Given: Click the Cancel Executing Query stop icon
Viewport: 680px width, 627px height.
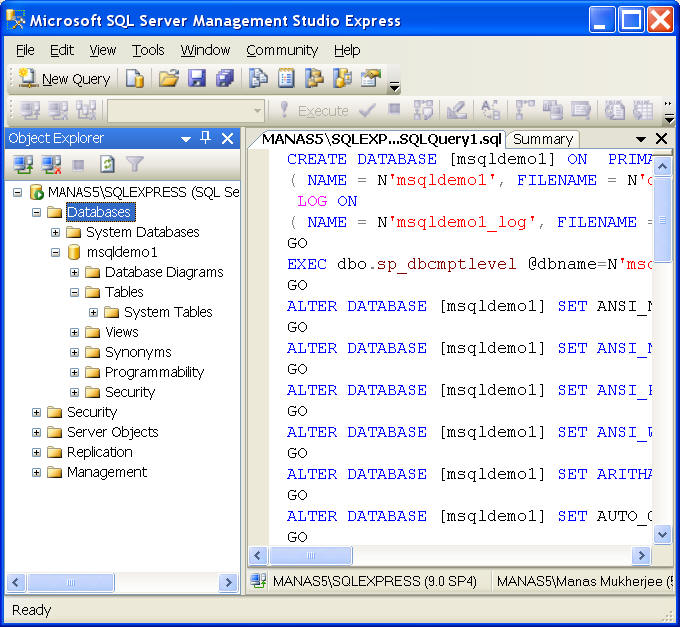Looking at the screenshot, I should point(394,109).
